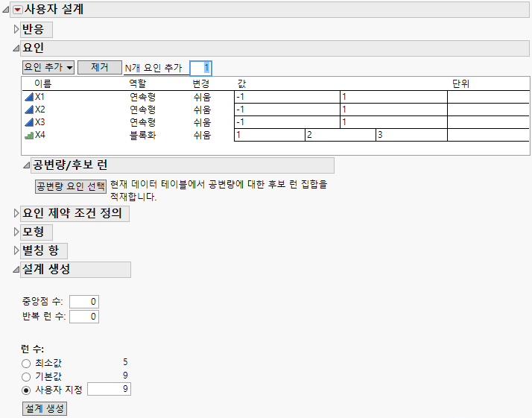The image size is (532, 418).
Task: Click the 쉬움 changes value for X3
Action: pos(202,122)
